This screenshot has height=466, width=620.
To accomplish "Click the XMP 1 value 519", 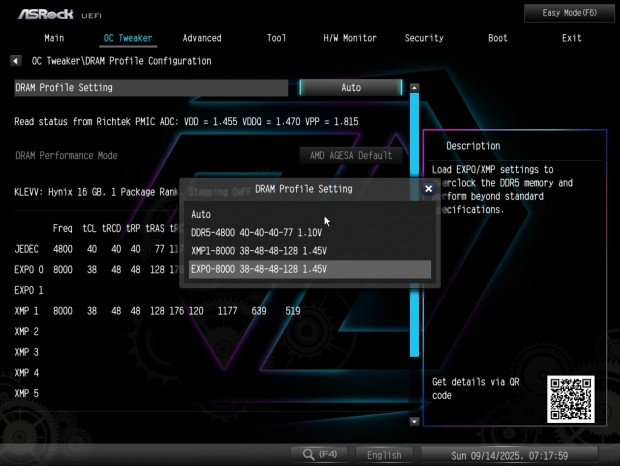I will tap(293, 311).
